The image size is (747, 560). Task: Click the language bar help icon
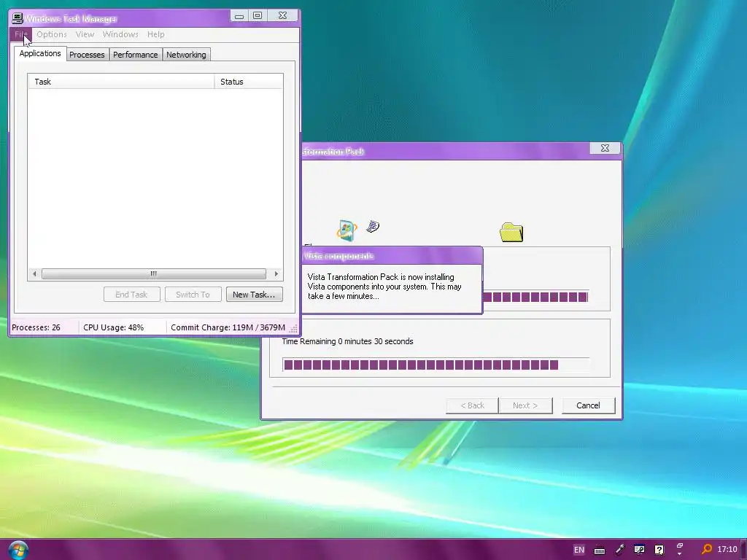[x=659, y=550]
